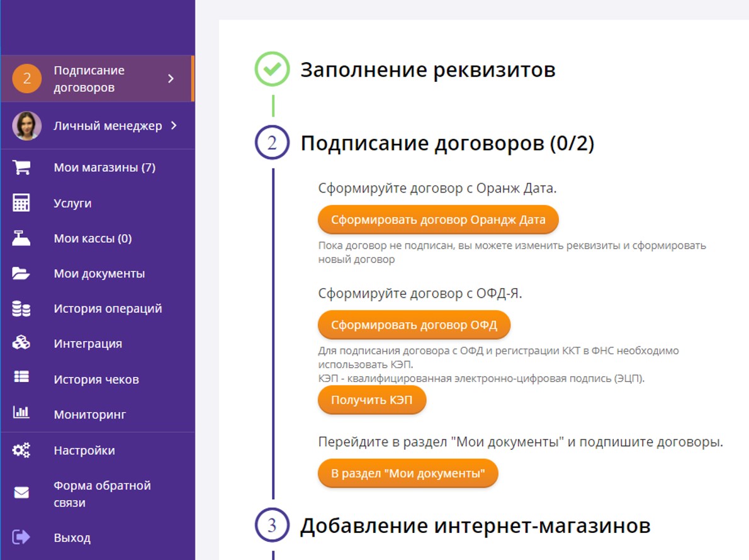Open the Личный менеджер menu item
Screen dimensions: 749x560
[x=98, y=126]
